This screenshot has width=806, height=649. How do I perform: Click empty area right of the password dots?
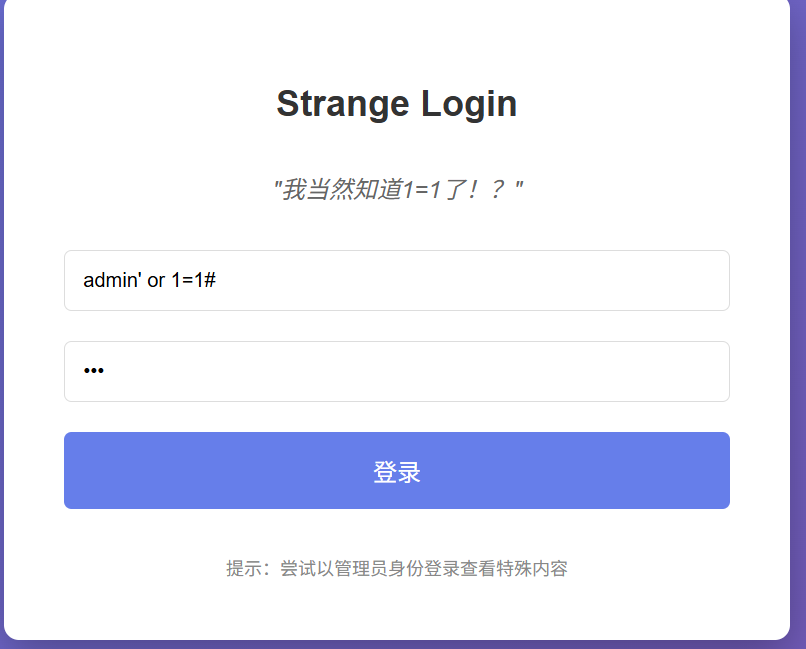[450, 372]
